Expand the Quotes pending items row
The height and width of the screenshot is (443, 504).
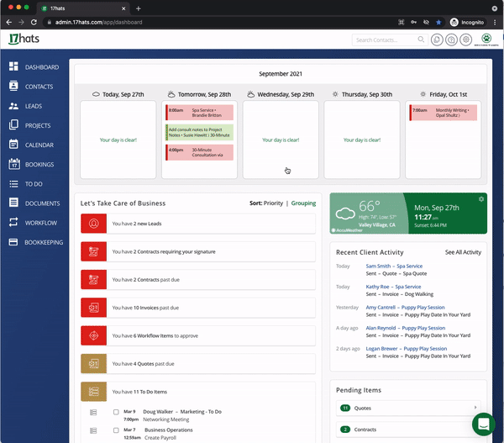click(x=408, y=408)
